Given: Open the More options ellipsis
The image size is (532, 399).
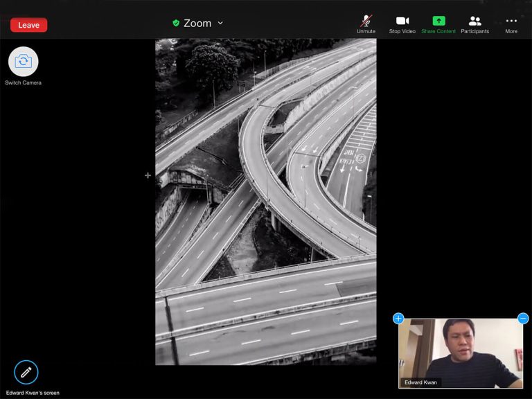Looking at the screenshot, I should 511,21.
